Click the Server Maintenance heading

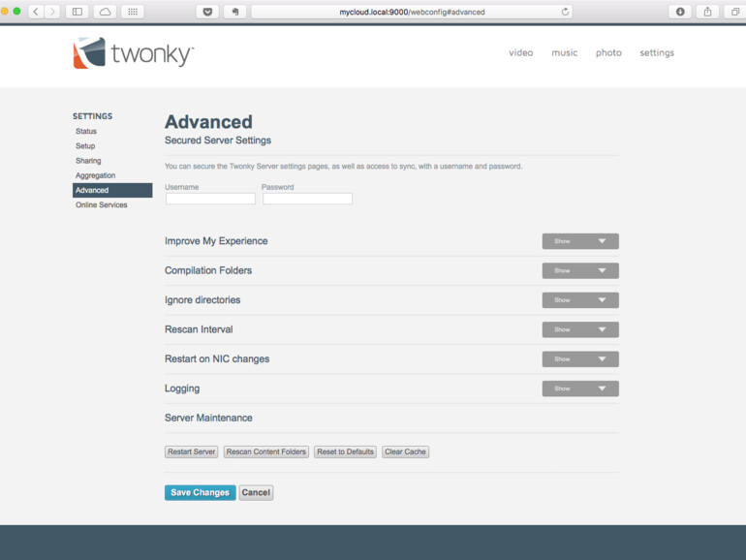click(x=208, y=418)
